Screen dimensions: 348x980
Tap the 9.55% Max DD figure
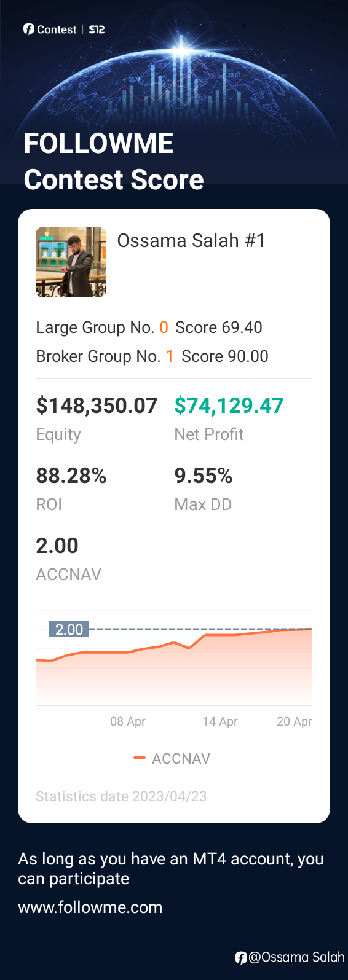204,476
